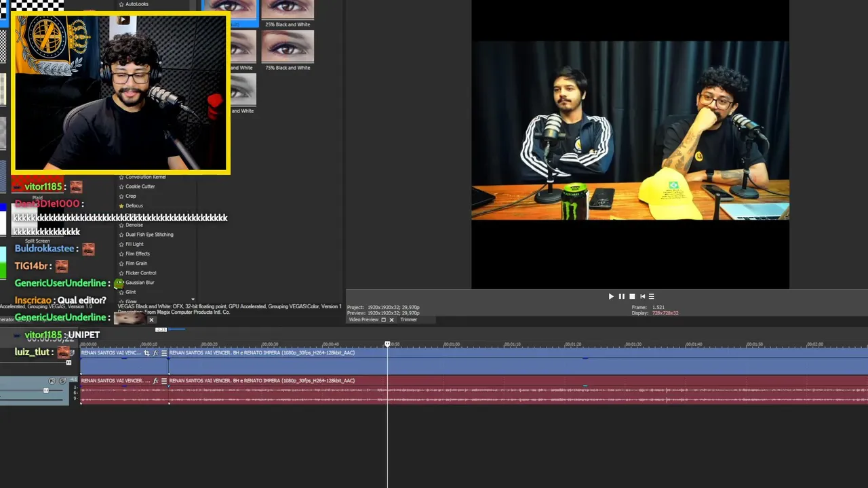Click the audio track volume slider handle
The width and height of the screenshot is (868, 488).
[x=46, y=390]
